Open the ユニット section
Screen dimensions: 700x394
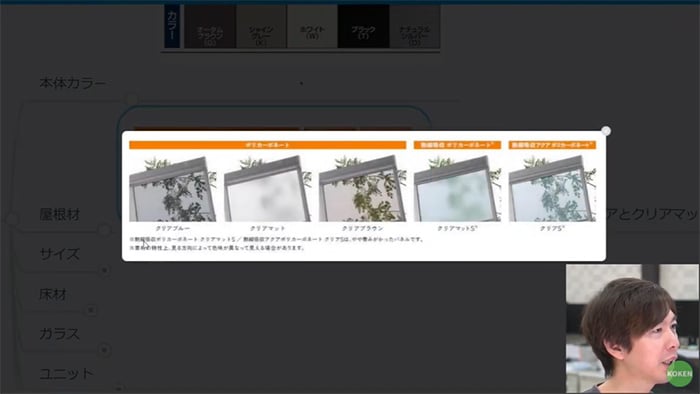(67, 373)
